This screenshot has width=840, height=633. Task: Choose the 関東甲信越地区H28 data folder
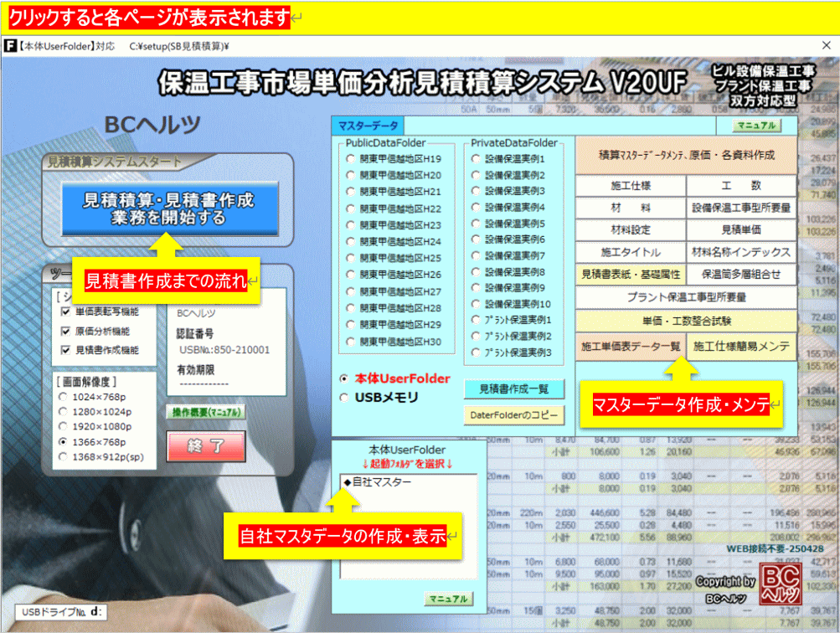click(x=350, y=308)
